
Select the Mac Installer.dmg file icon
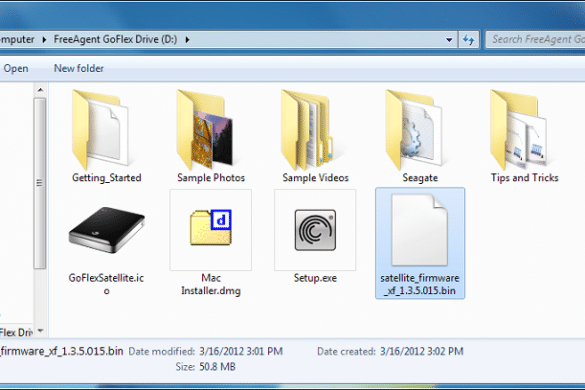[211, 228]
